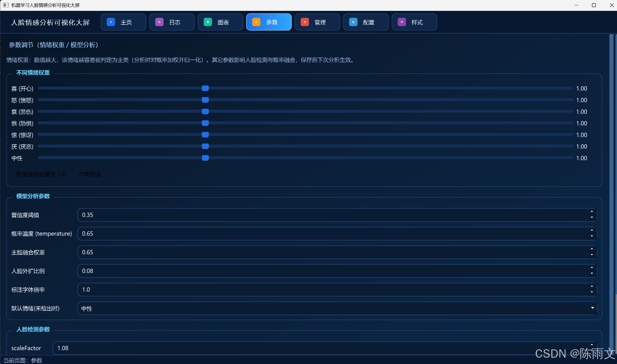Open the 默认情绪(未检出时) dropdown
Viewport: 617px width, 364px height.
pos(337,308)
